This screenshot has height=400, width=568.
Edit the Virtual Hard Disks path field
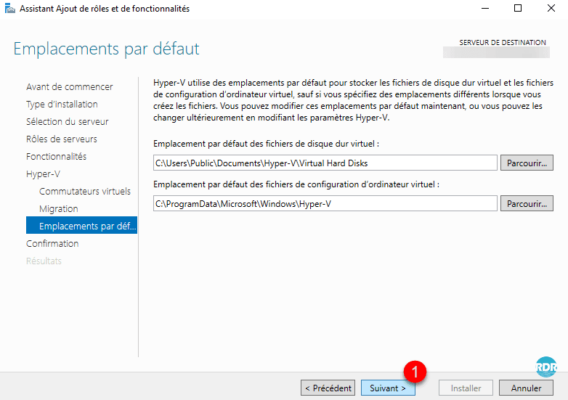(325, 163)
